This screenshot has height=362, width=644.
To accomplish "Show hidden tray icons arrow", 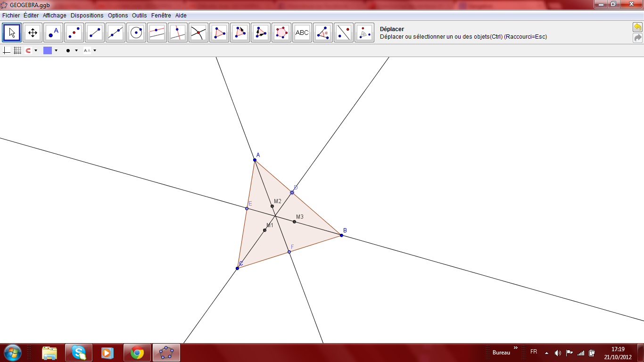I will tap(546, 353).
